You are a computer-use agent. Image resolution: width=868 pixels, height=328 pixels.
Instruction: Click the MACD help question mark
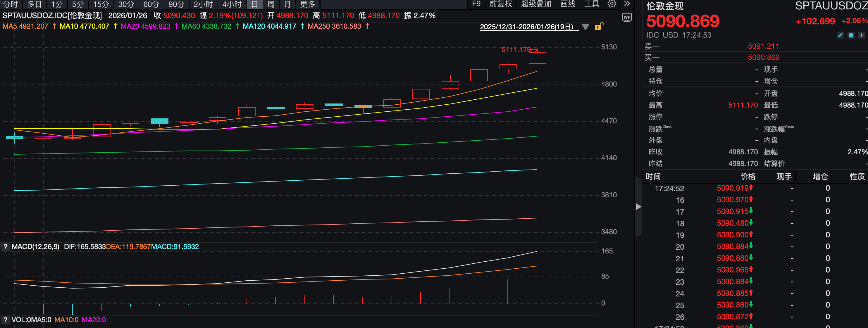[x=5, y=247]
